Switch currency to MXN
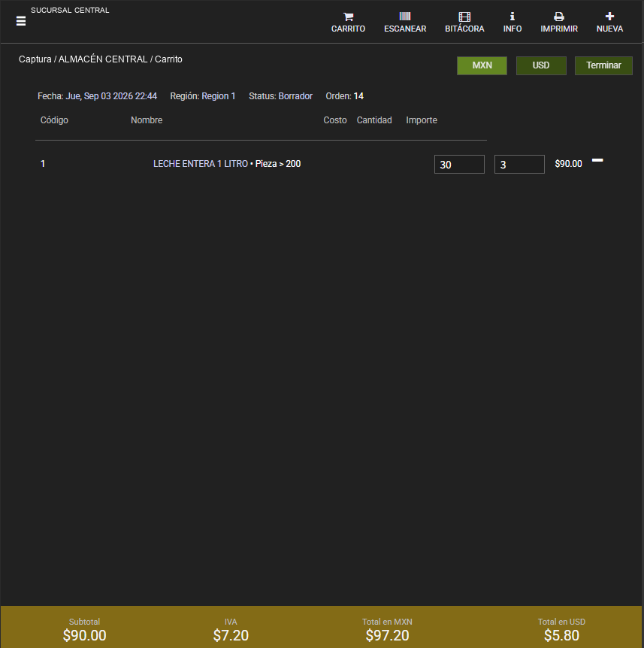The height and width of the screenshot is (648, 644). (x=482, y=65)
